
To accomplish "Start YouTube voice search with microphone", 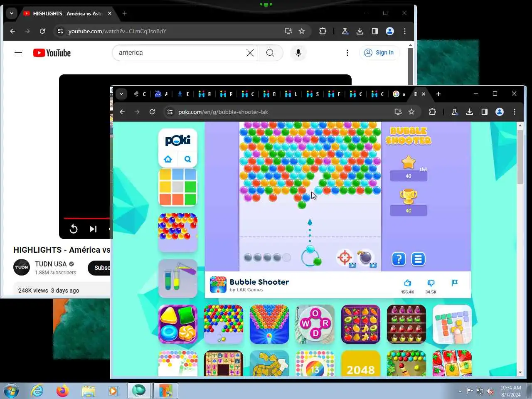I will click(298, 53).
